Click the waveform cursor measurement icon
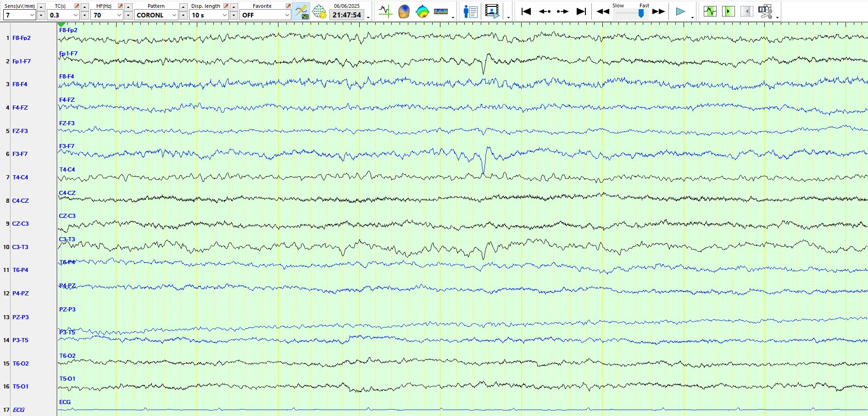The height and width of the screenshot is (416, 868). click(x=385, y=11)
